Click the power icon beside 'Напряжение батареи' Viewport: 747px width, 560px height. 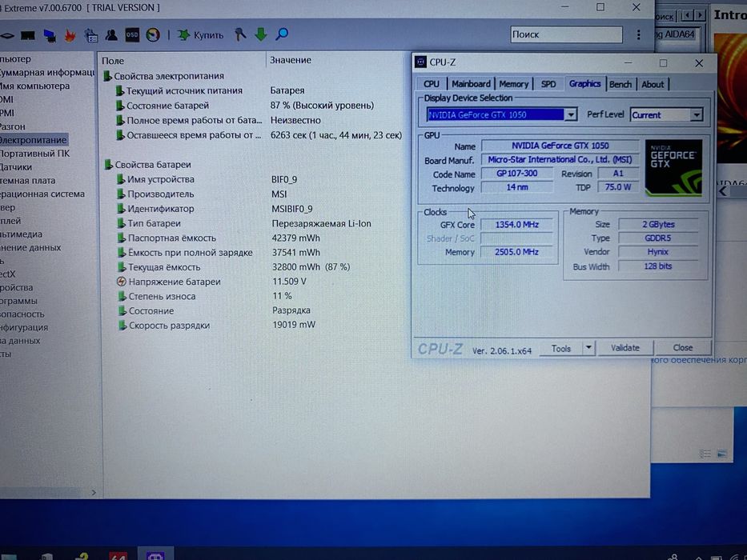pos(122,282)
